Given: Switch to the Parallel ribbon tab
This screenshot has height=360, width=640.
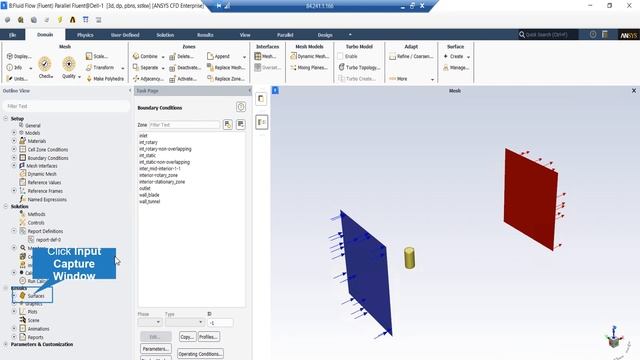Looking at the screenshot, I should (285, 35).
